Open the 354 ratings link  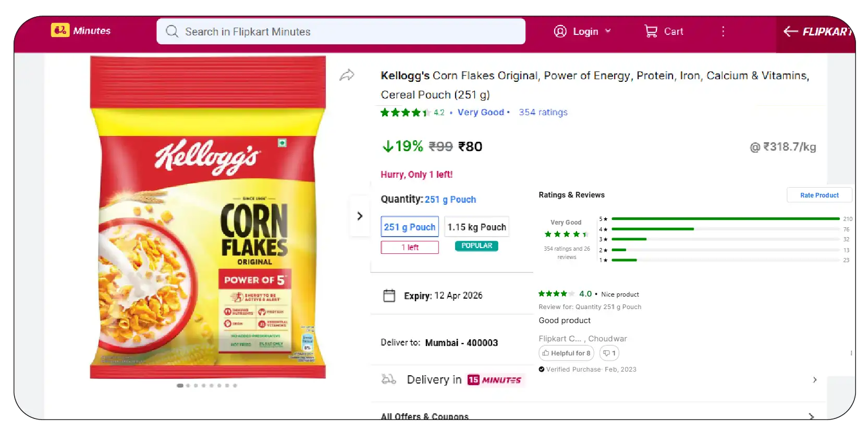(x=543, y=113)
